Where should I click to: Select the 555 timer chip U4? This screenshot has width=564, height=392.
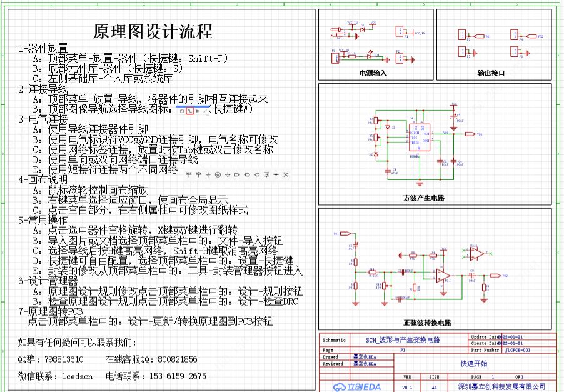tap(420, 138)
